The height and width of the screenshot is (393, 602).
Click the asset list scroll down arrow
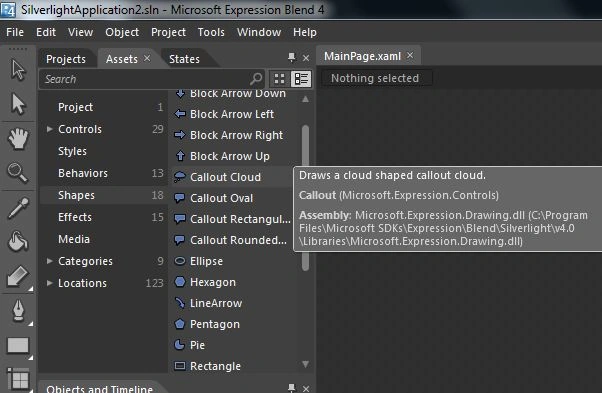[x=306, y=364]
